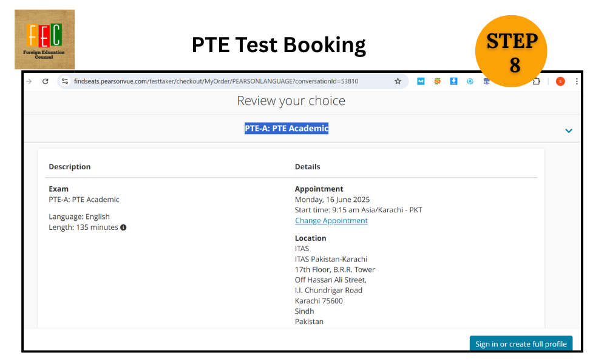The width and height of the screenshot is (607, 364).
Task: Click the Exam label under Description
Action: coord(58,189)
